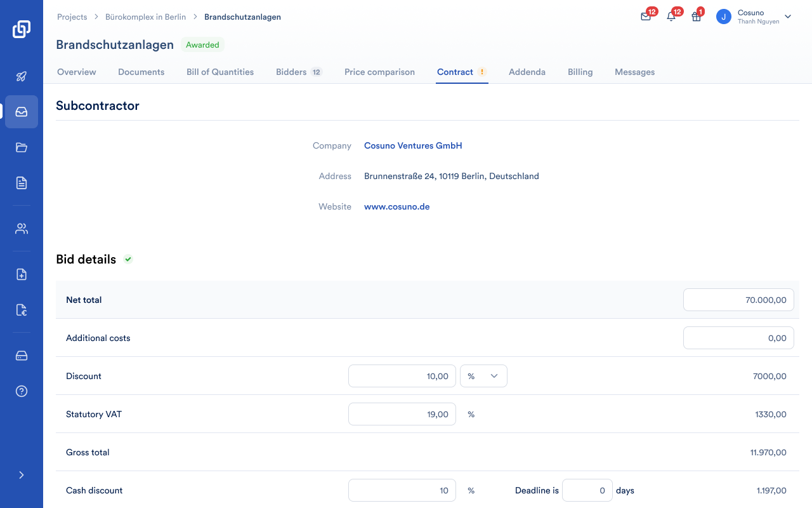
Task: Focus the cash discount deadline days field
Action: 587,490
